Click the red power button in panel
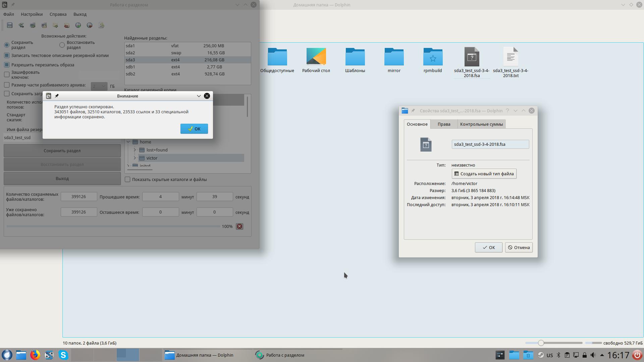644x362 pixels. (637, 355)
